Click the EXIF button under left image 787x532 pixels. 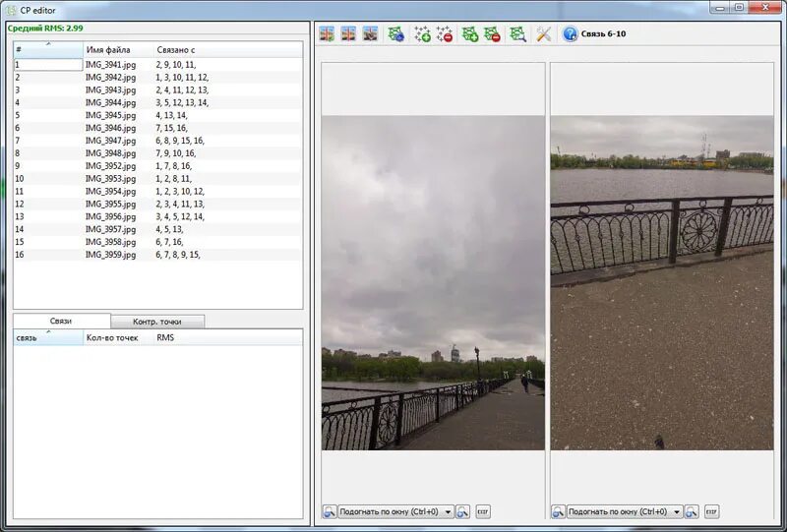click(483, 512)
